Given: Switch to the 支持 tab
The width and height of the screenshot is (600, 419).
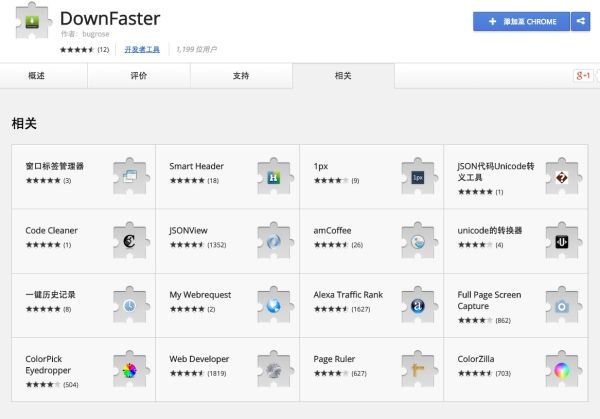Looking at the screenshot, I should pos(241,76).
